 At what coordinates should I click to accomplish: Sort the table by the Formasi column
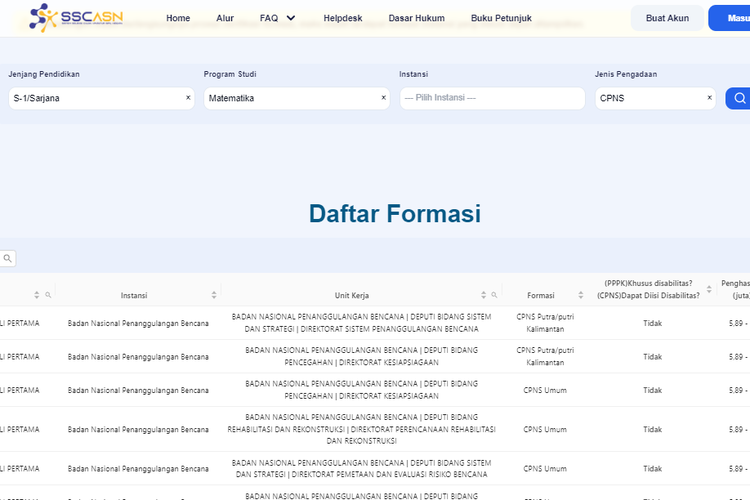pos(582,295)
